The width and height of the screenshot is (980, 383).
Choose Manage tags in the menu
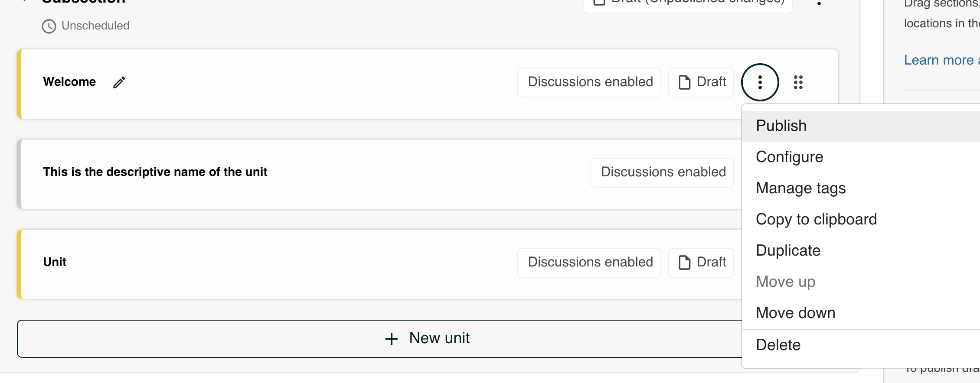pyautogui.click(x=800, y=188)
